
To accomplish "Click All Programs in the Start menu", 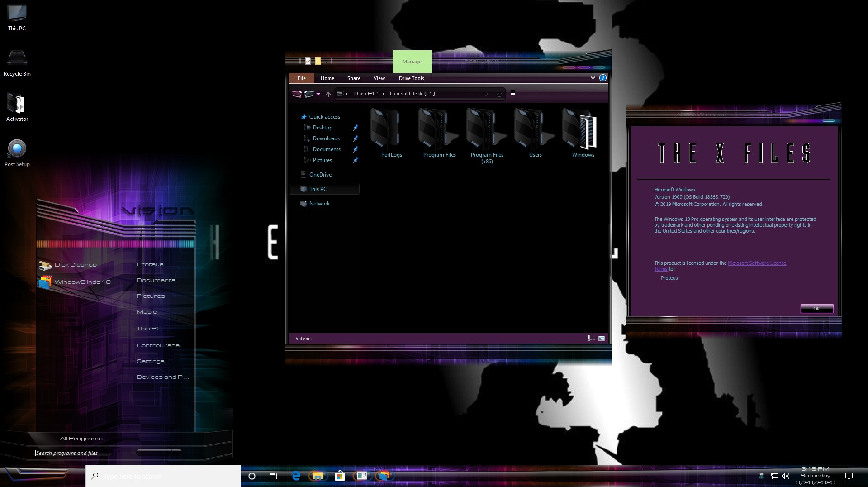I will pos(81,439).
